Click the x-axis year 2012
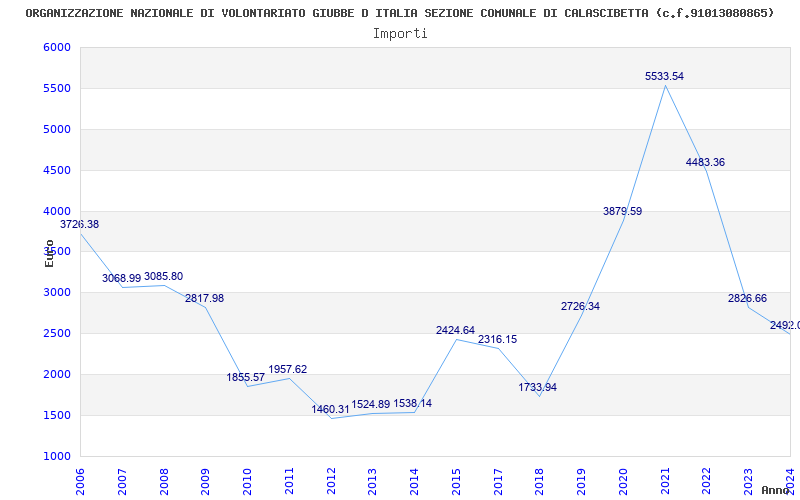This screenshot has height=500, width=800. (331, 481)
